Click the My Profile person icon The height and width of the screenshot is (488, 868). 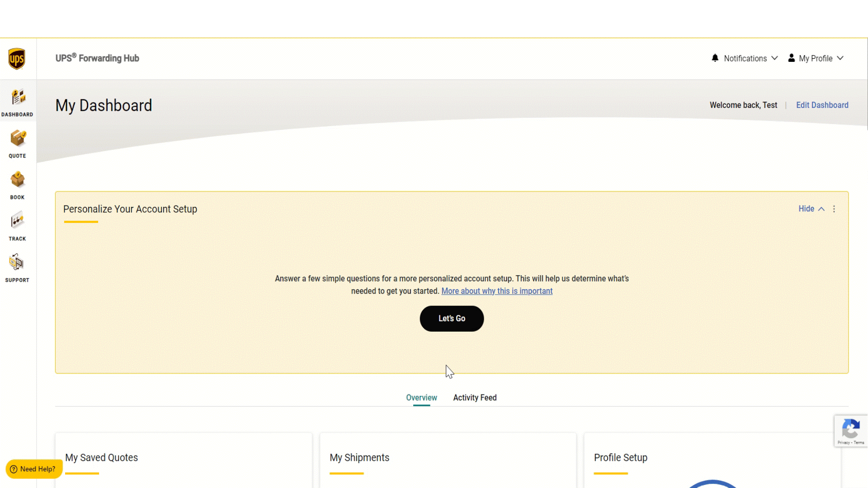(791, 58)
